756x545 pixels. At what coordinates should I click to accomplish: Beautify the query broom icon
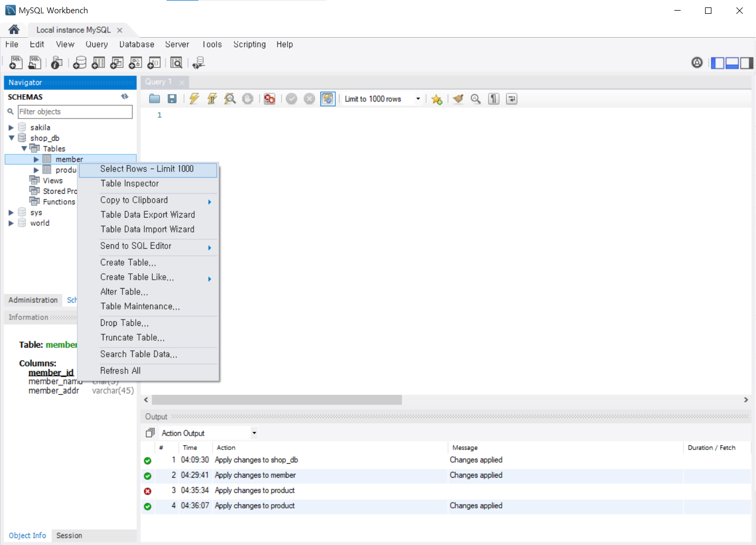pos(458,99)
